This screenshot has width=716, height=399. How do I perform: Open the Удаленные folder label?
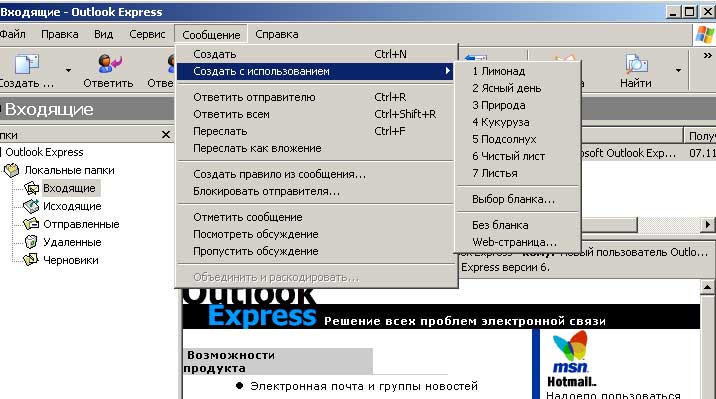(x=72, y=242)
